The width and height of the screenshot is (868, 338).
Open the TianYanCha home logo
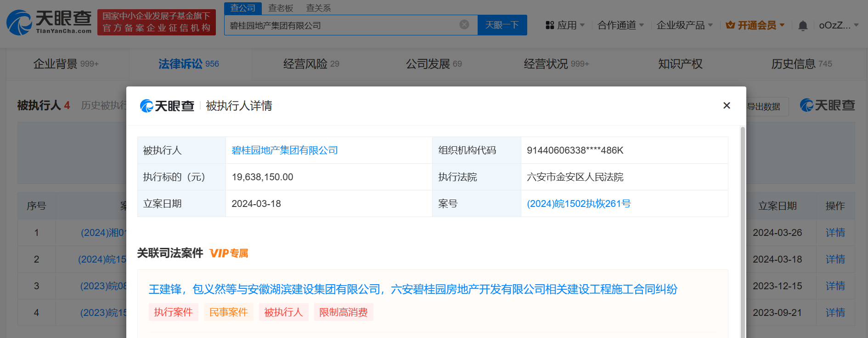click(49, 22)
